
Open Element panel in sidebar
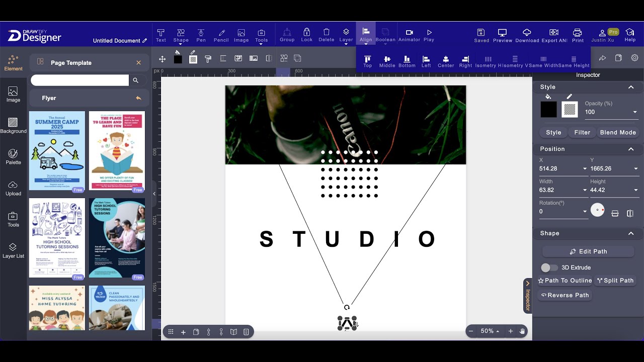tap(13, 63)
